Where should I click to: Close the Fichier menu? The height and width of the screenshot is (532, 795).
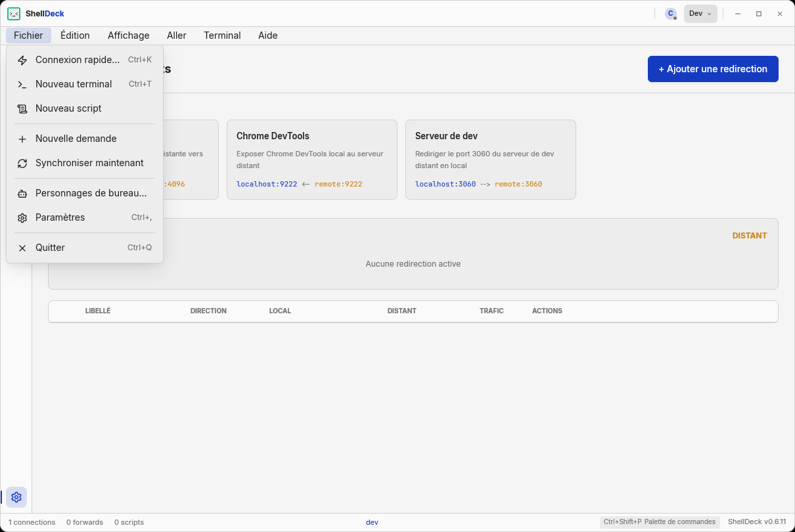pyautogui.click(x=28, y=35)
